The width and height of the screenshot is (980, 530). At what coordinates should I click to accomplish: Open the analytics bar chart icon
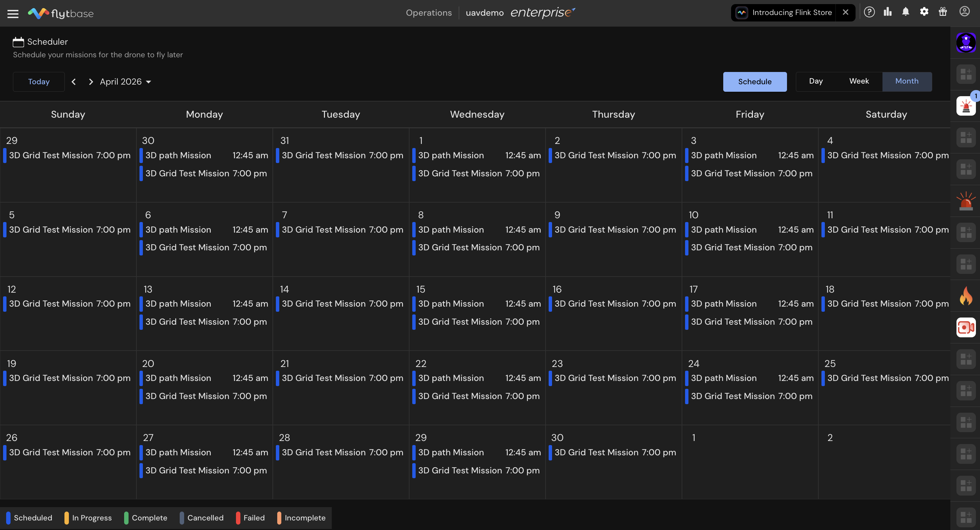tap(888, 12)
